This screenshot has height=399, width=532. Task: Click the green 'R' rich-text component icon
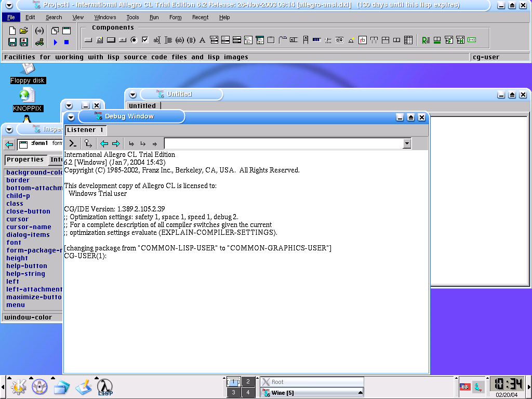tap(425, 40)
